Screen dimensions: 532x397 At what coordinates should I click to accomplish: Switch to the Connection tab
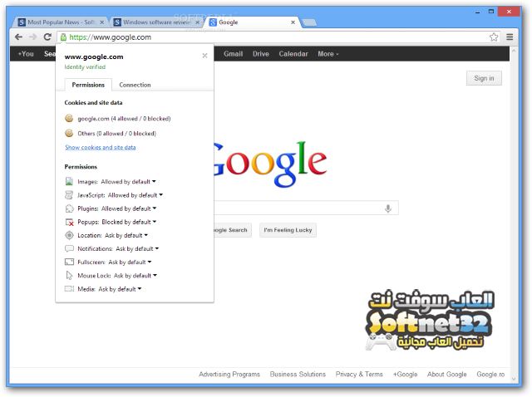135,85
